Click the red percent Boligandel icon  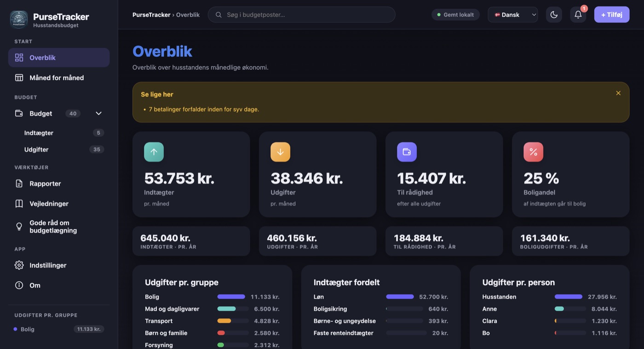[533, 152]
